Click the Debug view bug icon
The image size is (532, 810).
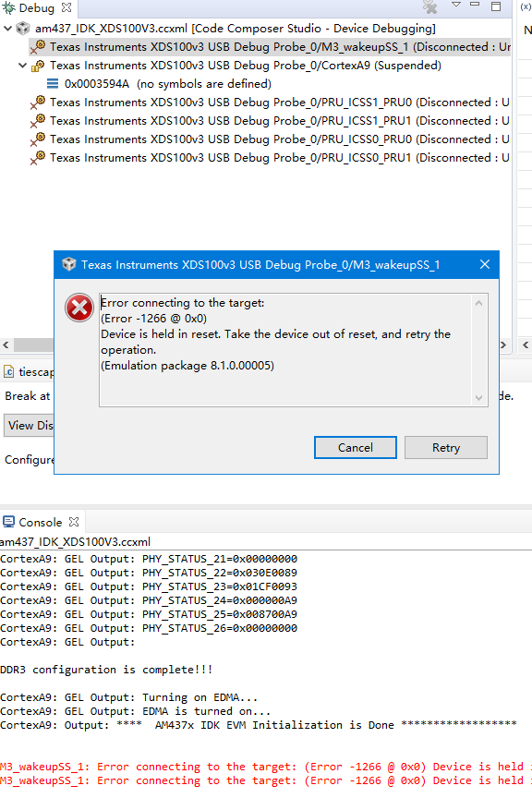click(9, 7)
